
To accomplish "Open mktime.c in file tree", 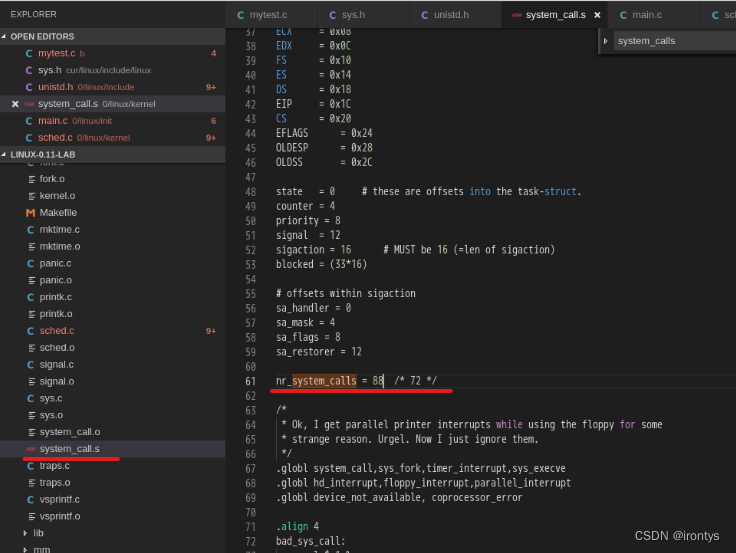I will click(113, 230).
